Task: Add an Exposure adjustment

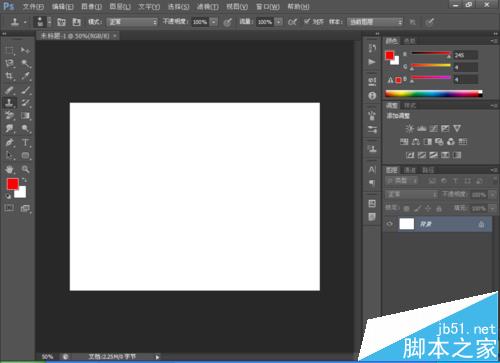Action: coord(445,129)
